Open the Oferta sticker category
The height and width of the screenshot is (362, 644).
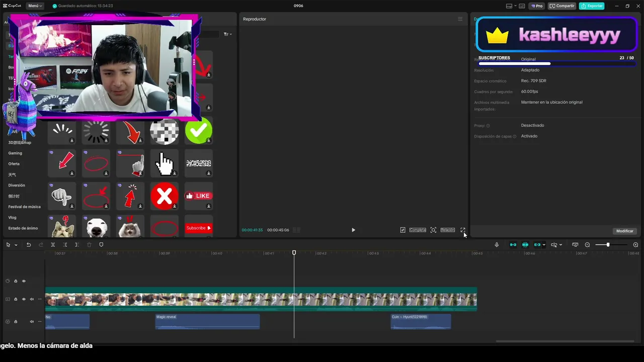[x=14, y=164]
